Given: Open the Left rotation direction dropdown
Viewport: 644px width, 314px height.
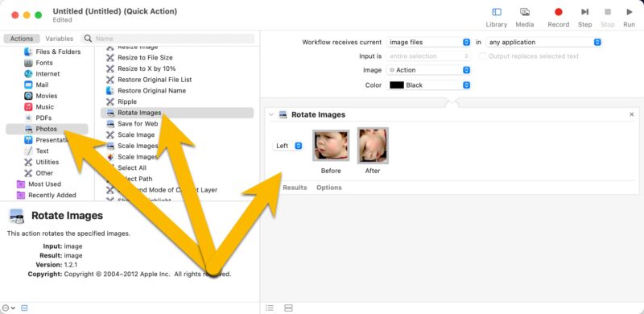Looking at the screenshot, I should (287, 146).
